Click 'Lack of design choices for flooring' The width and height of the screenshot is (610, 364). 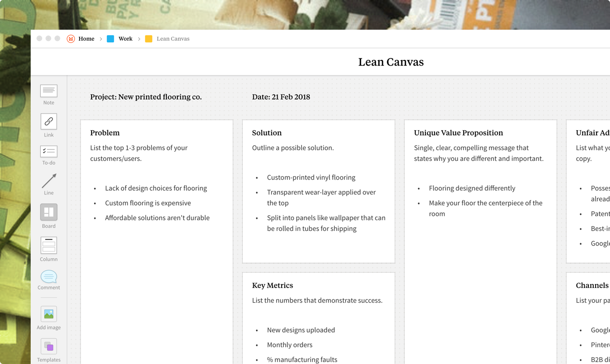coord(156,188)
